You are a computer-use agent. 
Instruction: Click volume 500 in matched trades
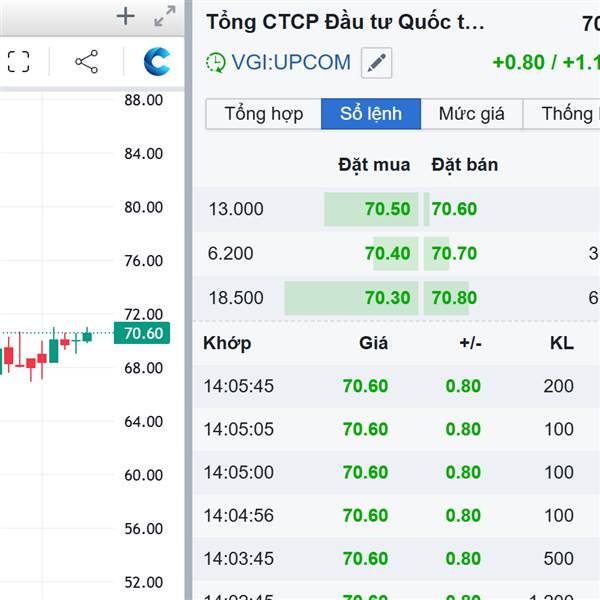559,559
